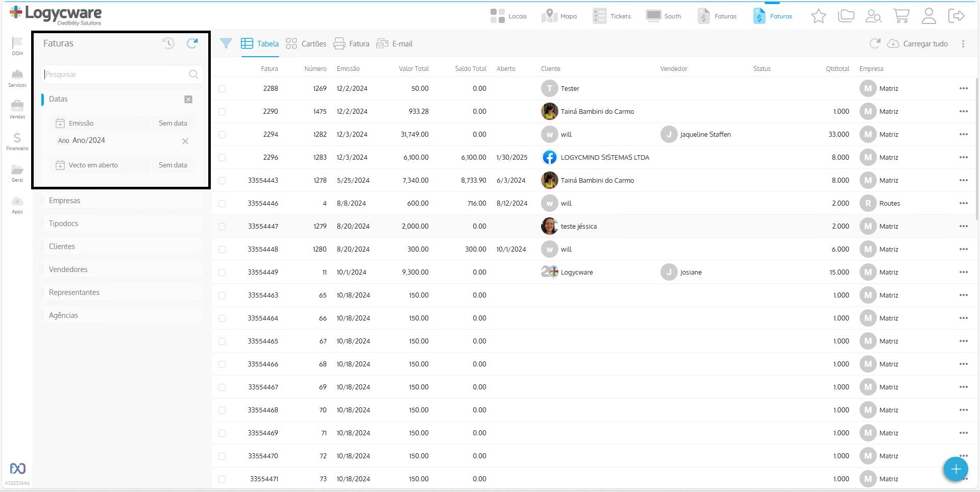The image size is (980, 492).
Task: Click the Carregar tudo button
Action: point(918,44)
